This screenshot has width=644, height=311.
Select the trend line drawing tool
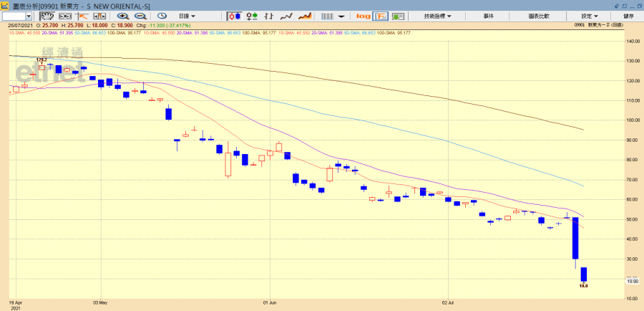82,16
